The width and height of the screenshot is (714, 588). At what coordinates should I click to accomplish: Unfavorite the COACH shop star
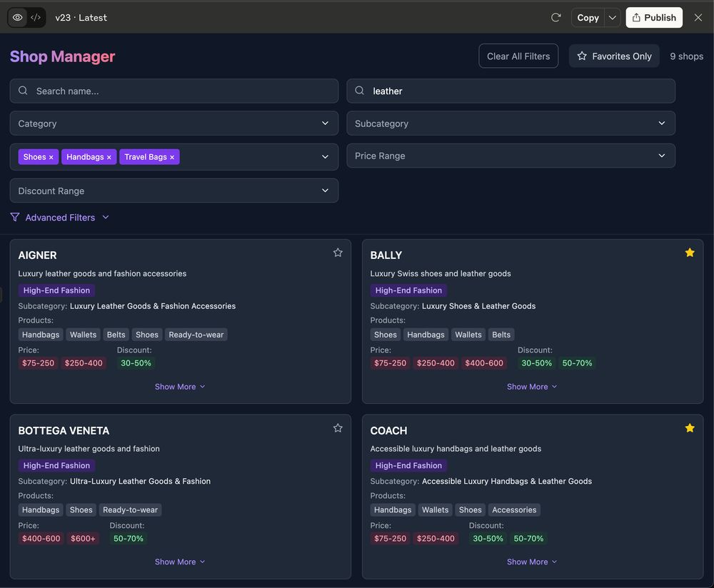tap(690, 428)
